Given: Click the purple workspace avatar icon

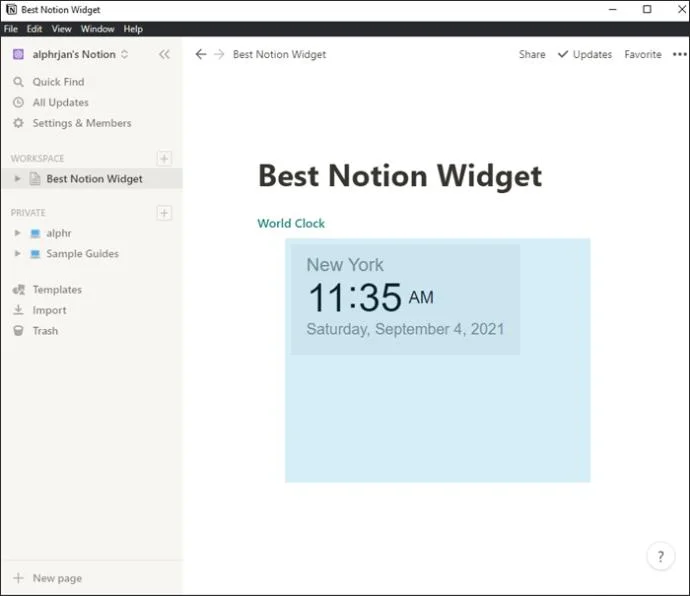Looking at the screenshot, I should pyautogui.click(x=18, y=54).
